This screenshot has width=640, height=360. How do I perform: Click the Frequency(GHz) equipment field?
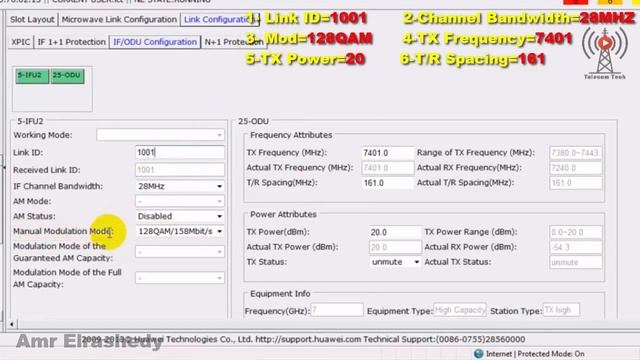337,310
